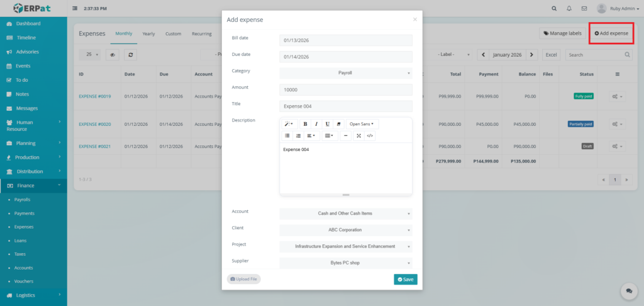Go to previous month arrow
The height and width of the screenshot is (306, 644).
483,55
